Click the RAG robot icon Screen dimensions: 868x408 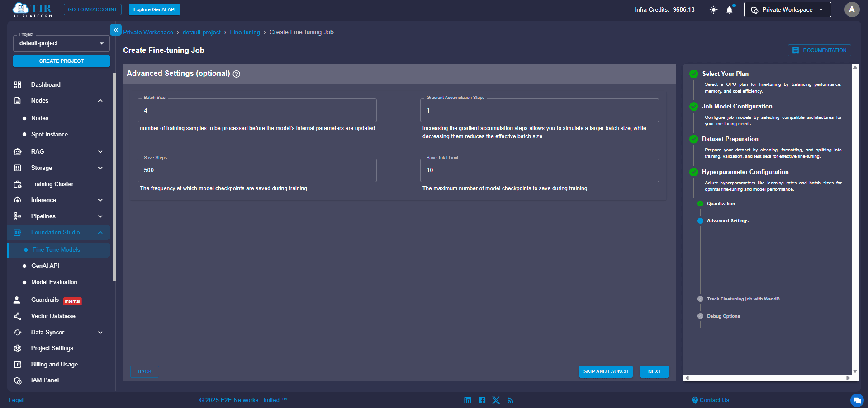pyautogui.click(x=18, y=152)
